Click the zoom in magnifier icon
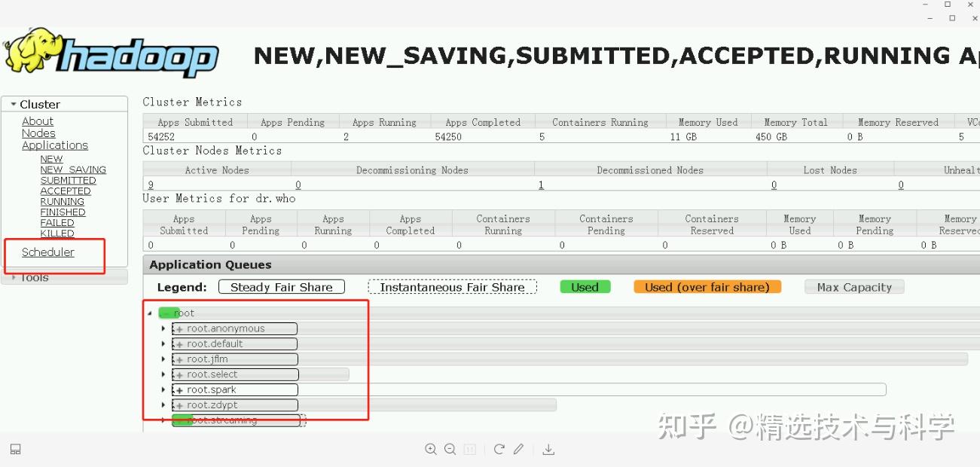The width and height of the screenshot is (980, 467). tap(431, 449)
